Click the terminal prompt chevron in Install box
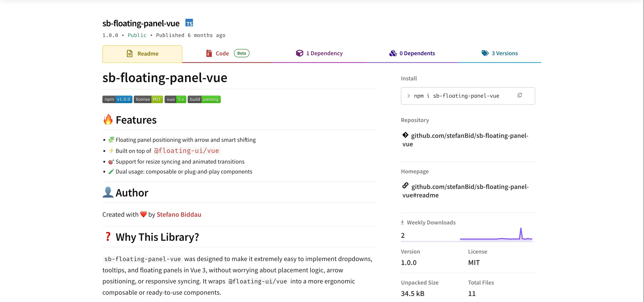 click(x=408, y=96)
